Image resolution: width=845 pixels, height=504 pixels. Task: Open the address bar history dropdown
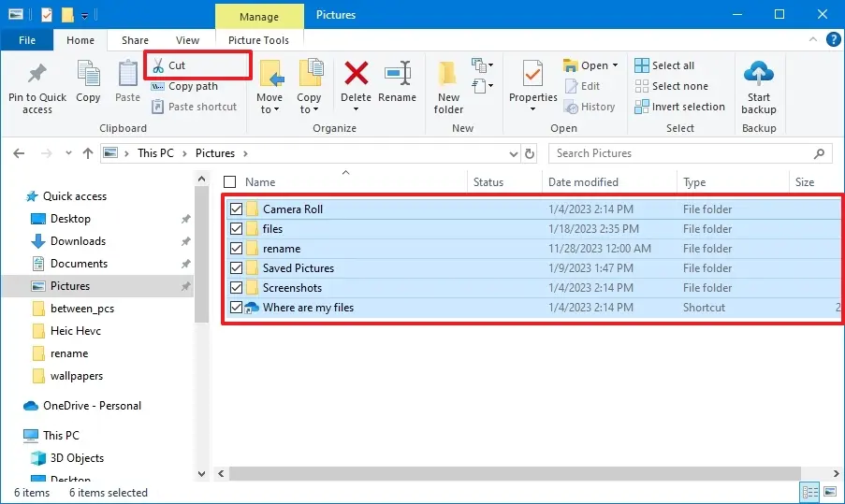click(x=513, y=153)
